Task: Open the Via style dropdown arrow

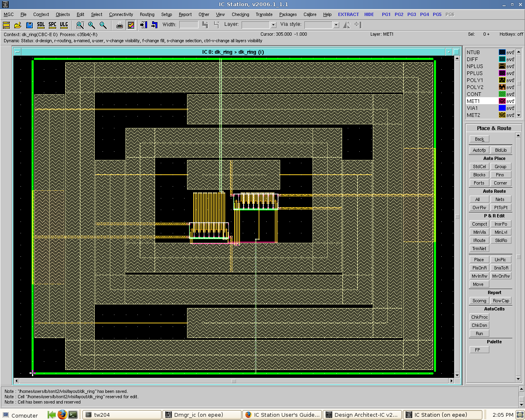Action: pyautogui.click(x=336, y=25)
